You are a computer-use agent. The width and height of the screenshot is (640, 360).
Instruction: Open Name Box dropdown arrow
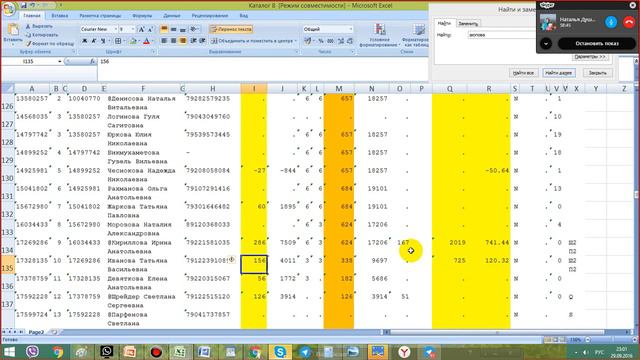[x=60, y=62]
